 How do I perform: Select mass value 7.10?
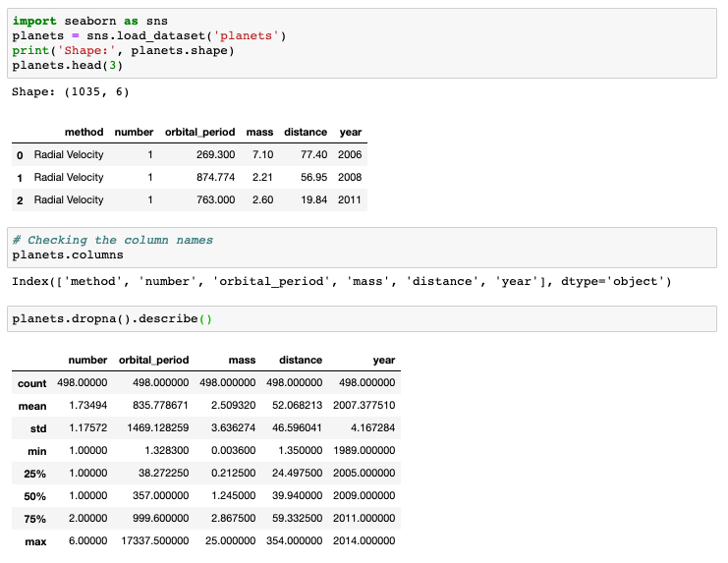tap(262, 154)
